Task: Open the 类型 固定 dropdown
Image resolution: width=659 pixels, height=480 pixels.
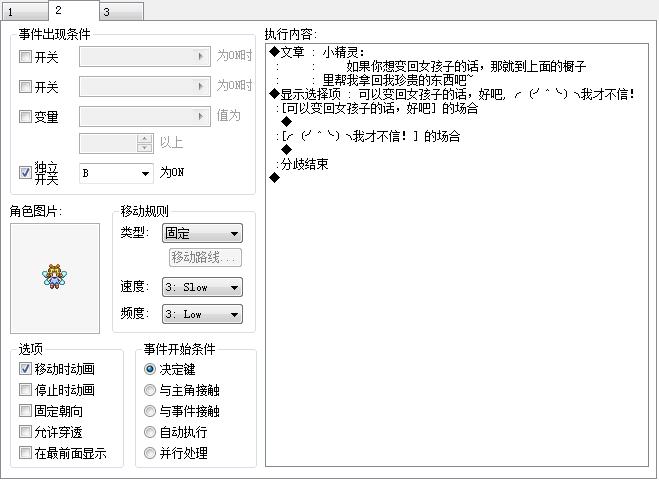Action: pyautogui.click(x=202, y=233)
